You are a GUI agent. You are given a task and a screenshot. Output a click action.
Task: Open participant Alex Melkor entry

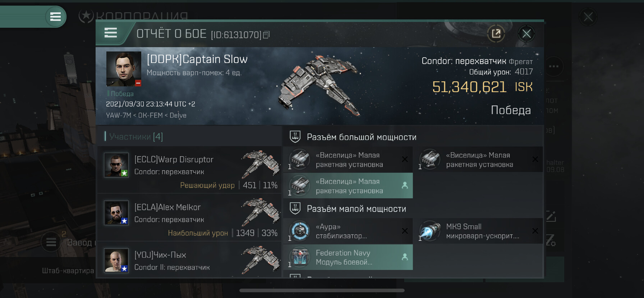pos(189,217)
